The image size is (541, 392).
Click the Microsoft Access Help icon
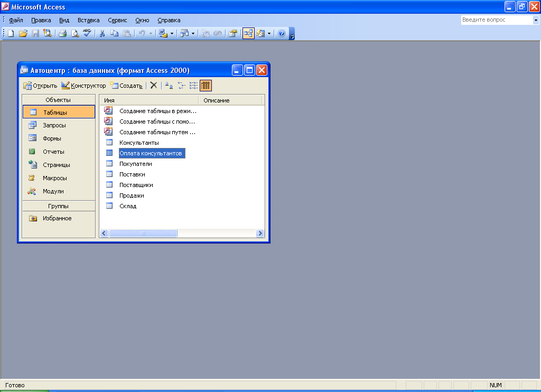click(x=282, y=33)
